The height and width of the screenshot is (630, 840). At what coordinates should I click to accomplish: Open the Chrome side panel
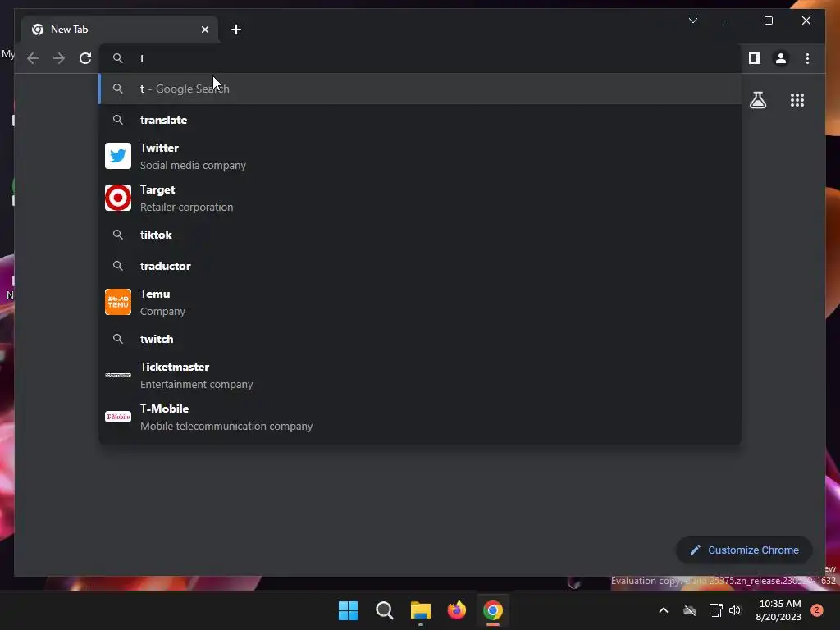click(x=755, y=58)
